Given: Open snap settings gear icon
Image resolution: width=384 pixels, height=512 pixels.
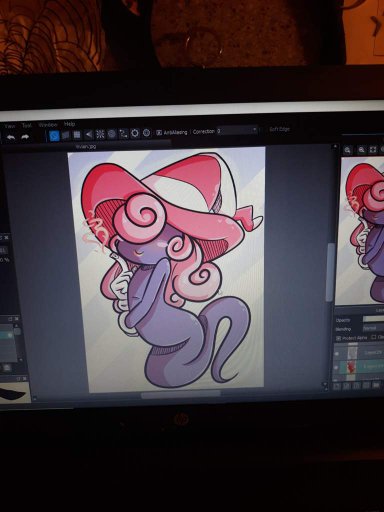Looking at the screenshot, I should click(135, 133).
